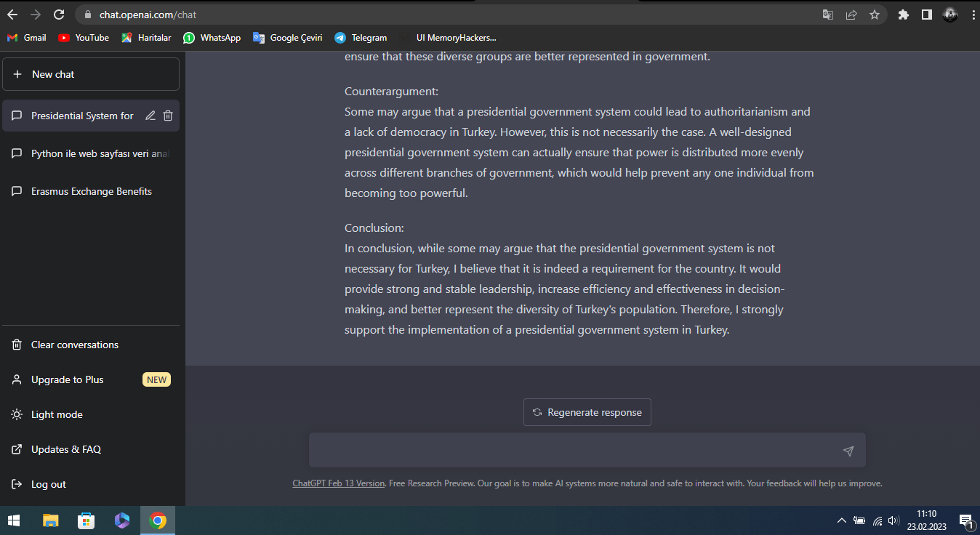Click the NEW badge beside Upgrade to Plus
The image size is (980, 535).
tap(156, 379)
